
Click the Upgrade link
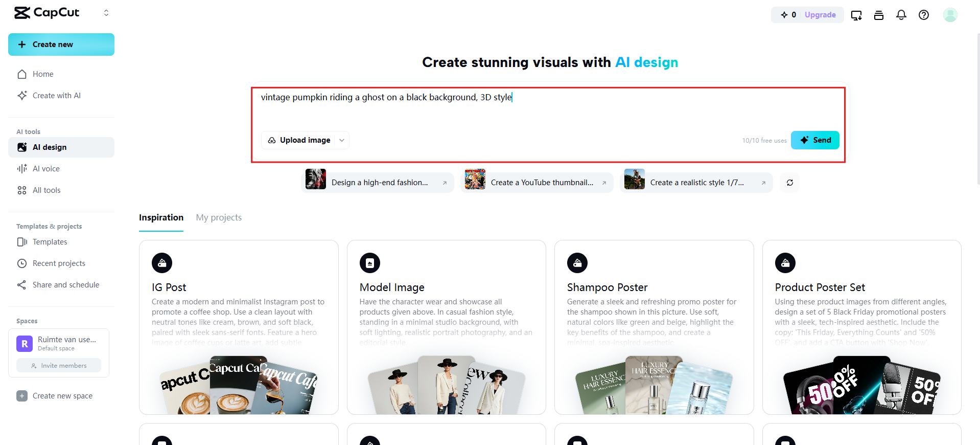[x=820, y=15]
